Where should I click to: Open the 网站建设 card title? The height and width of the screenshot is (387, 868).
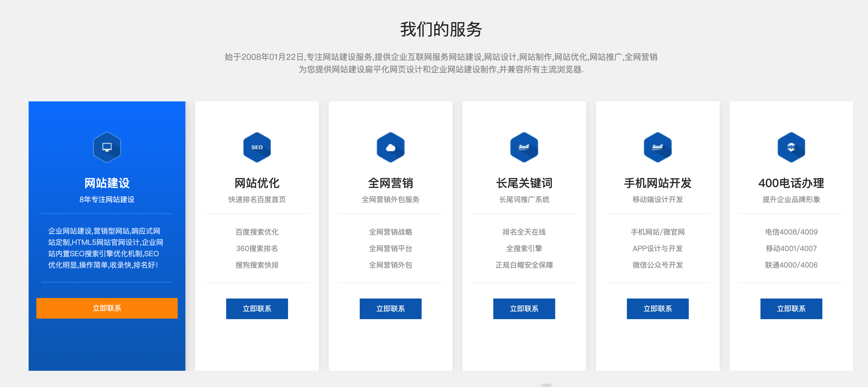pyautogui.click(x=107, y=183)
